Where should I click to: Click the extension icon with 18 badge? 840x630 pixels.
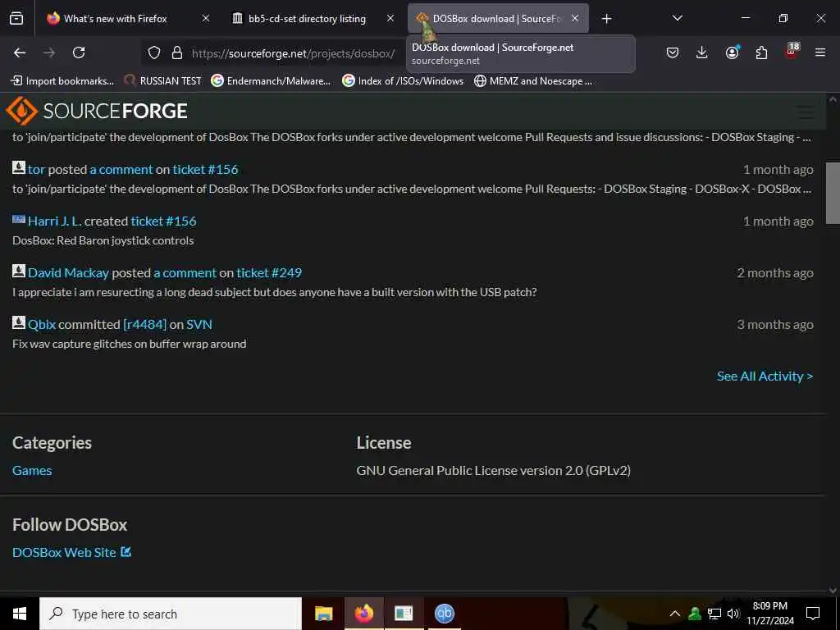[x=792, y=52]
